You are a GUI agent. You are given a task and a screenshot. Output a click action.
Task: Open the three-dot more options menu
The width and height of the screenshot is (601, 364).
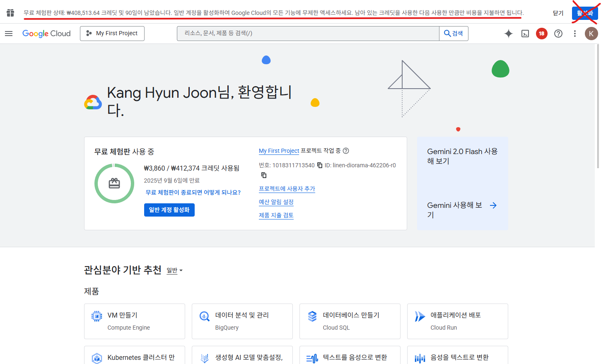(575, 34)
